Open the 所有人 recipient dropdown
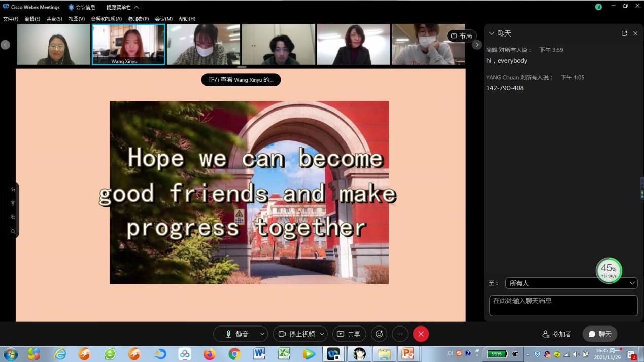 coord(571,283)
